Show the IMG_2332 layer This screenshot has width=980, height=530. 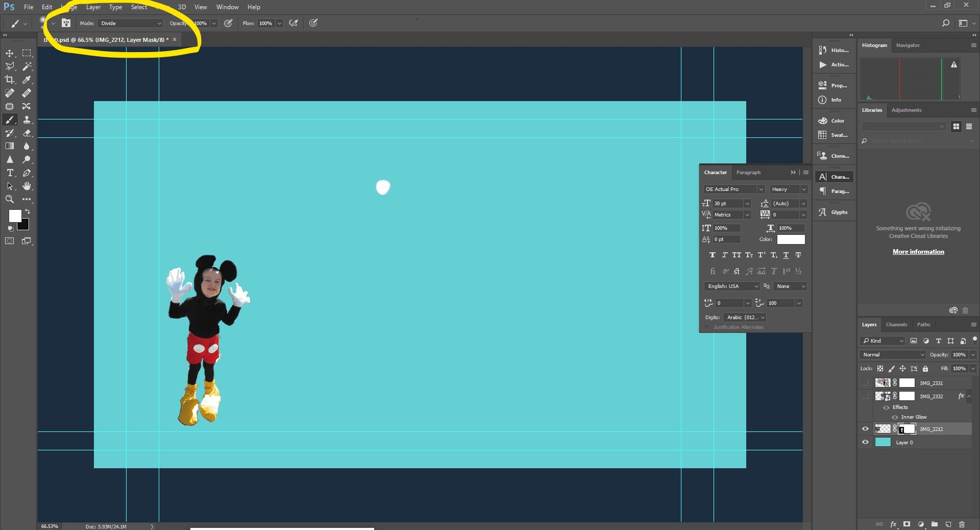tap(865, 396)
